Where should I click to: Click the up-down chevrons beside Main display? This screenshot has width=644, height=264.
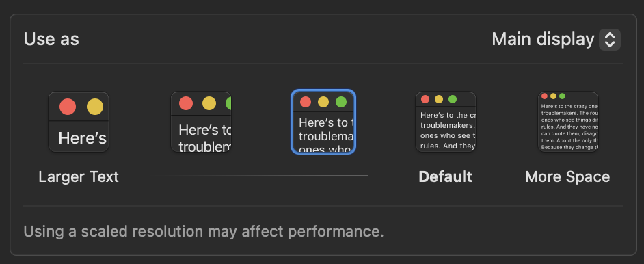[x=610, y=40]
